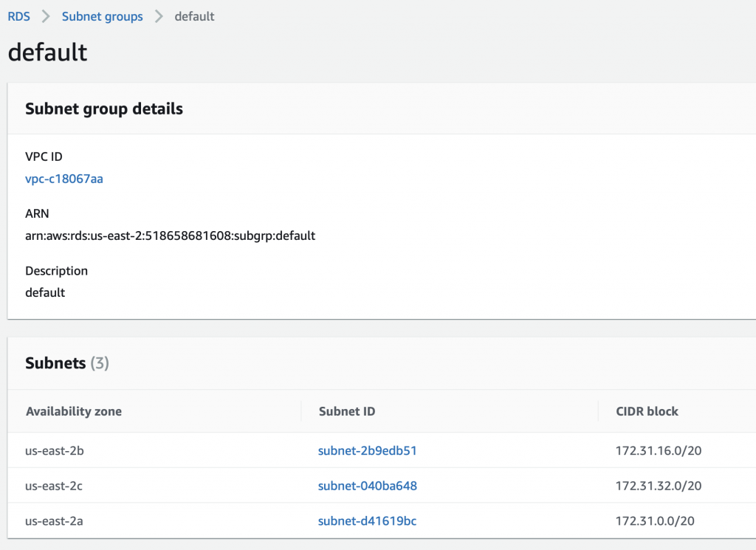Click the VPC ID field label
756x550 pixels.
click(x=44, y=157)
